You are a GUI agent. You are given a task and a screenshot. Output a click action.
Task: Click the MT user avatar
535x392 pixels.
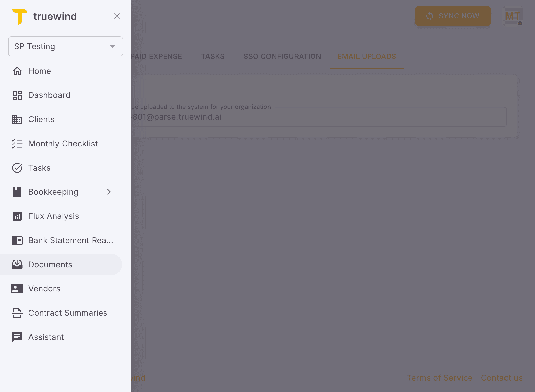[x=513, y=16]
